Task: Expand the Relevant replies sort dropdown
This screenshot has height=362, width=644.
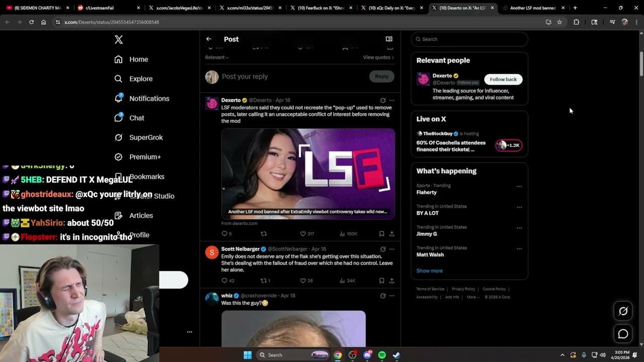Action: (x=217, y=57)
